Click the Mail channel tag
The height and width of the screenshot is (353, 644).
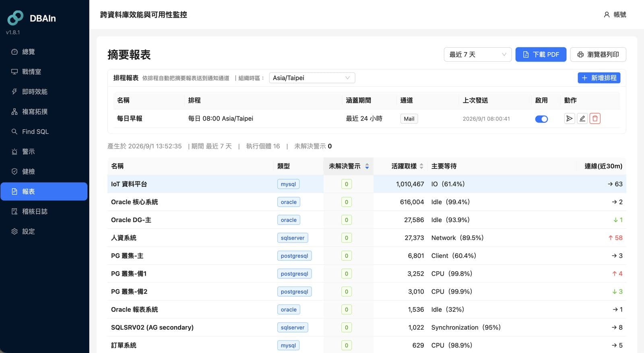click(x=409, y=118)
